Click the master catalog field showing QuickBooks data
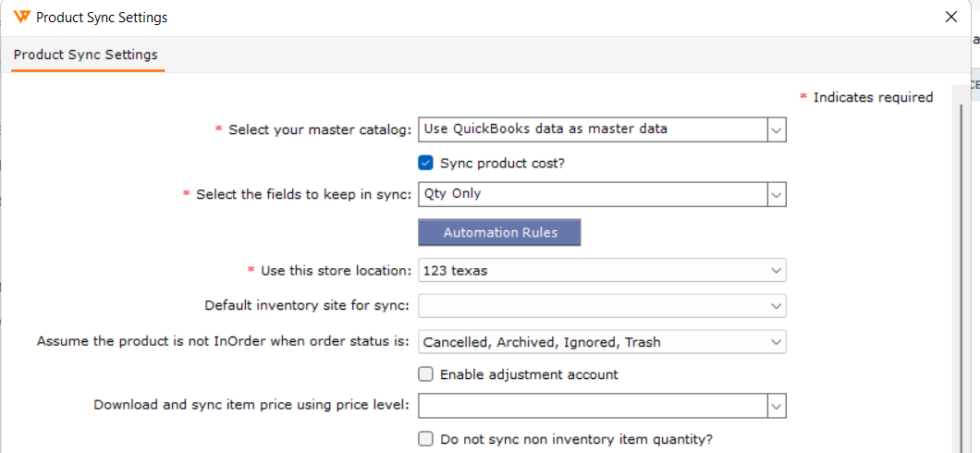The image size is (980, 453). click(592, 129)
